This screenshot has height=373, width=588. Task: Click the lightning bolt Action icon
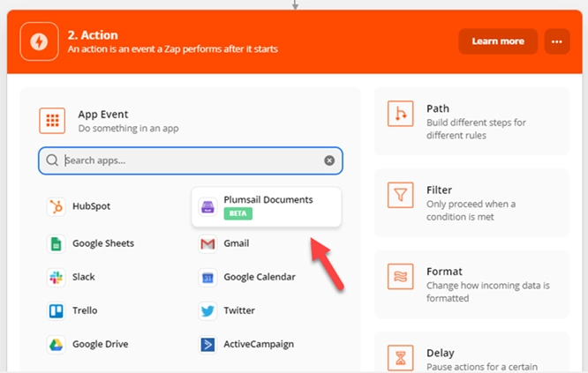[x=39, y=41]
